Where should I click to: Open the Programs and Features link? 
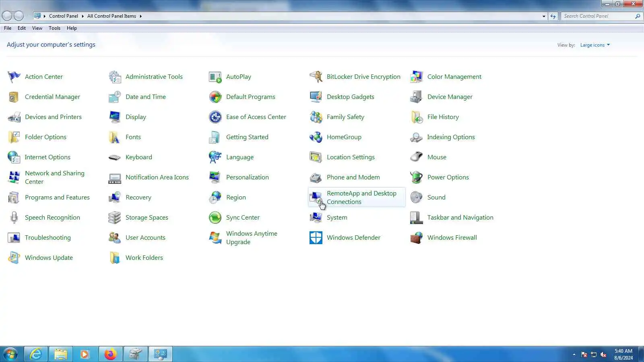[x=57, y=197]
